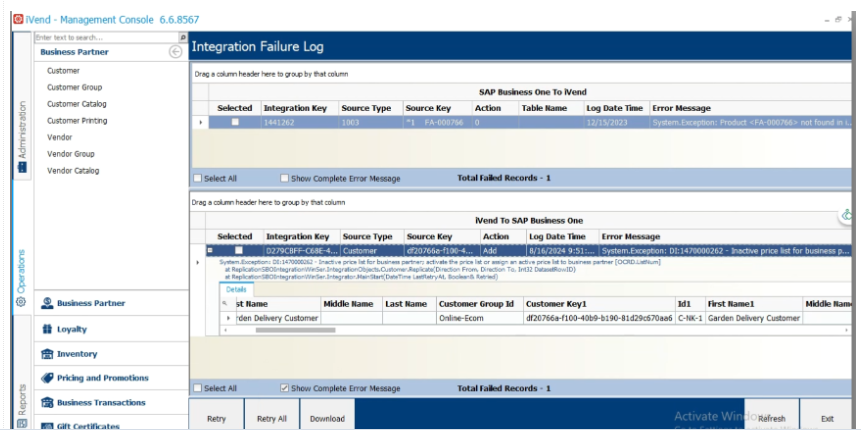Click the Inventory module icon
861x436 pixels.
[x=47, y=354]
